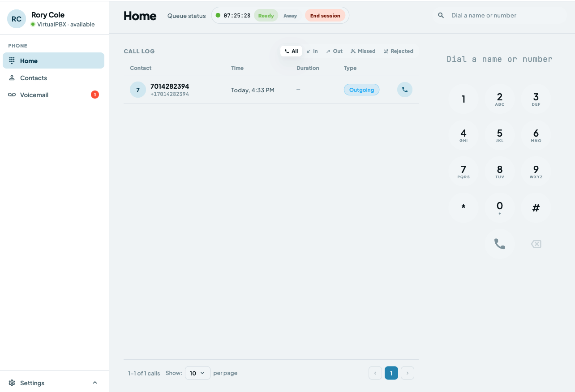
Task: Click the Today, 4:33 PM time cell
Action: pyautogui.click(x=253, y=90)
